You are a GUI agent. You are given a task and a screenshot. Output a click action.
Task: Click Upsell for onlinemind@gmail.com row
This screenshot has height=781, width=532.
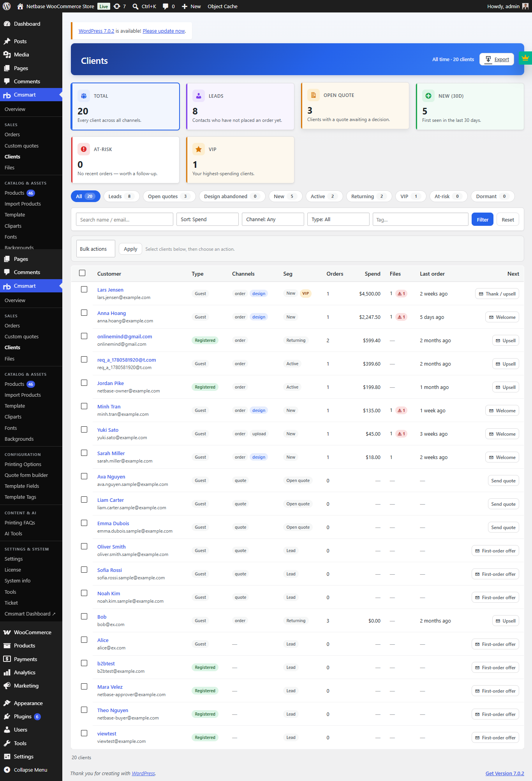(506, 341)
